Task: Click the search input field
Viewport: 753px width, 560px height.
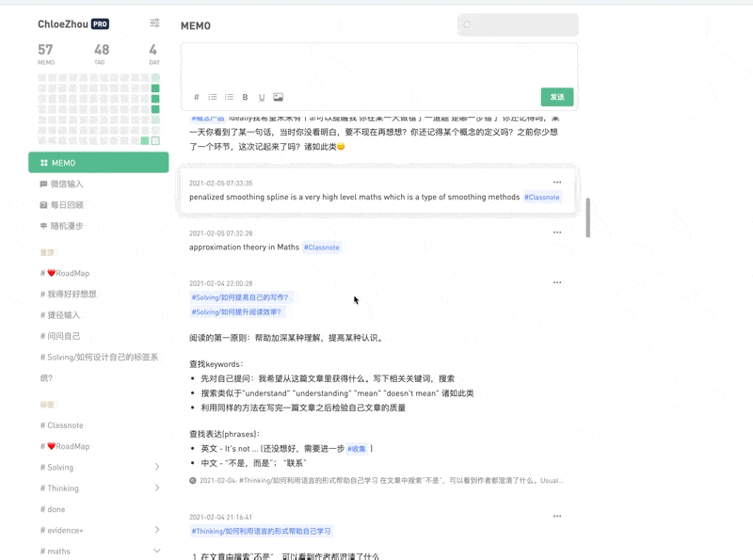Action: [518, 25]
